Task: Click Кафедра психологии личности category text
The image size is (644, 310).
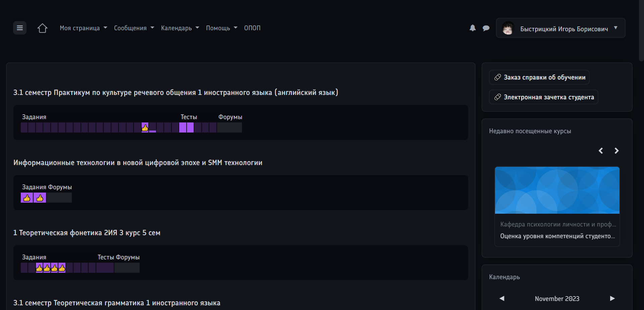Action: point(558,224)
